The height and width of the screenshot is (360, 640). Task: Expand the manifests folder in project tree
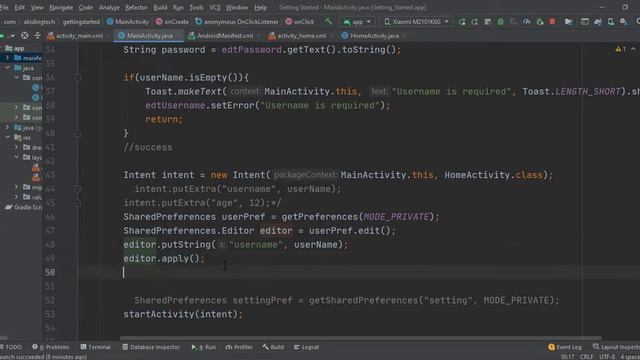pyautogui.click(x=7, y=58)
